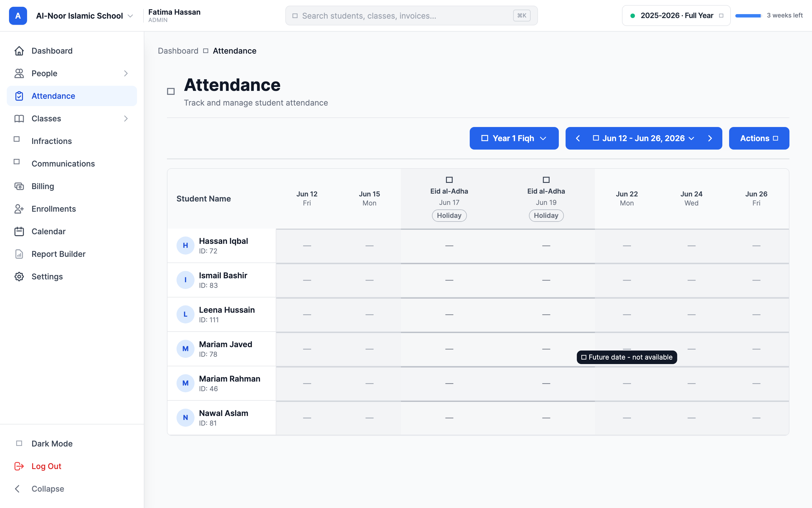Image resolution: width=812 pixels, height=508 pixels.
Task: Click Holiday badge under Jun 19
Action: (x=546, y=215)
